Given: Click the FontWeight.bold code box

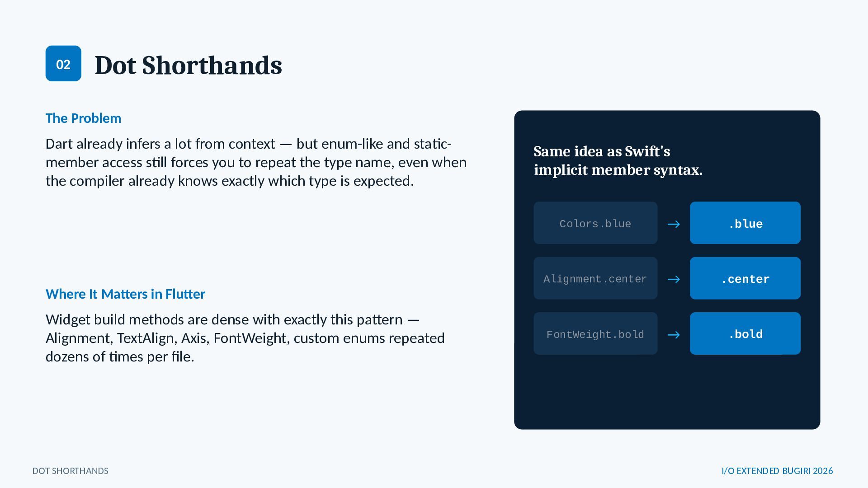Looking at the screenshot, I should click(595, 333).
